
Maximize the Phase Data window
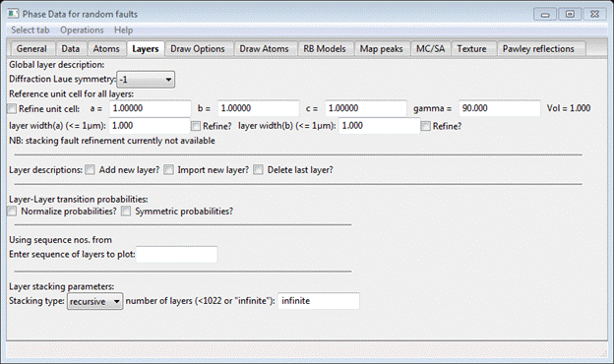pyautogui.click(x=570, y=15)
